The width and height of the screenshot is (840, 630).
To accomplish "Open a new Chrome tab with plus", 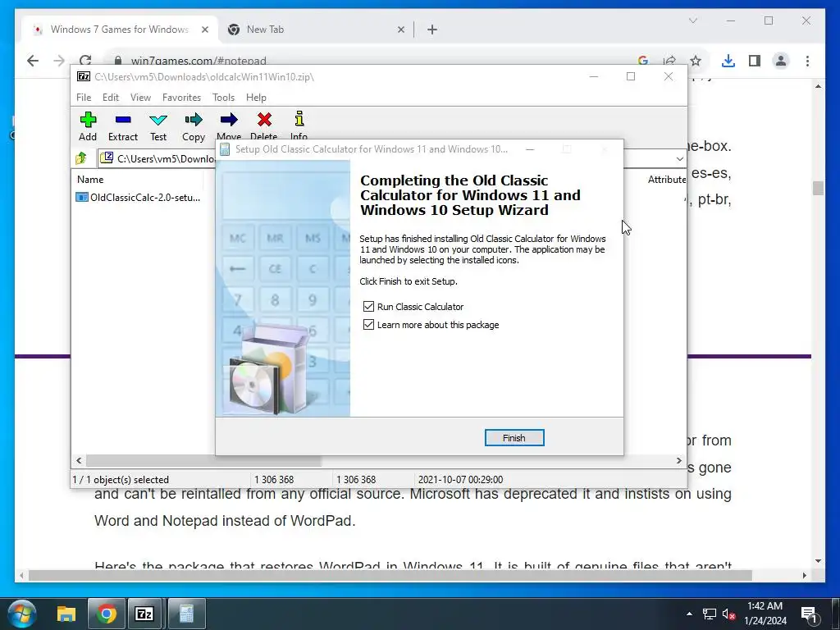I will click(x=432, y=30).
